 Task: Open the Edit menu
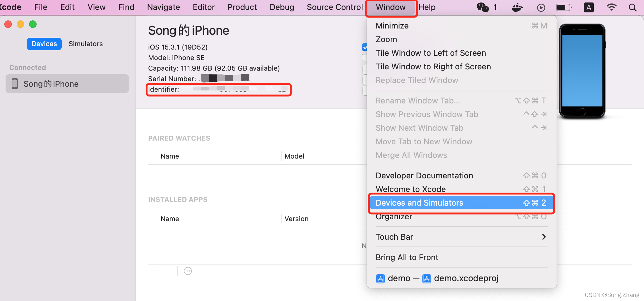[x=67, y=7]
